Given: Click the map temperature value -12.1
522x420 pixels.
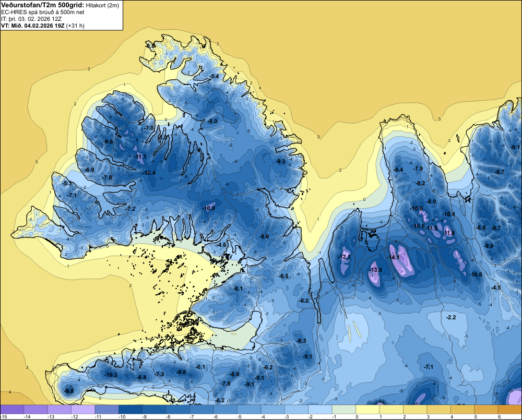Looking at the screenshot, I should pos(344,257).
